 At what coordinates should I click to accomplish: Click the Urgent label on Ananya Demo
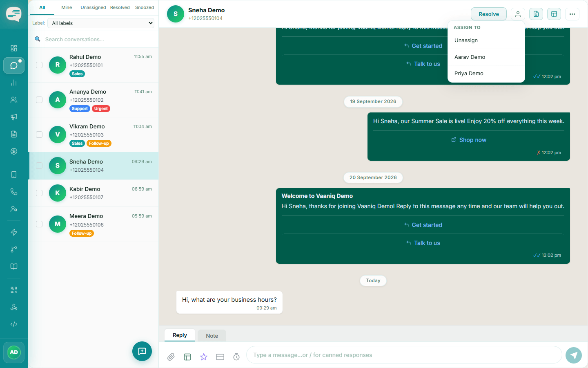101,109
